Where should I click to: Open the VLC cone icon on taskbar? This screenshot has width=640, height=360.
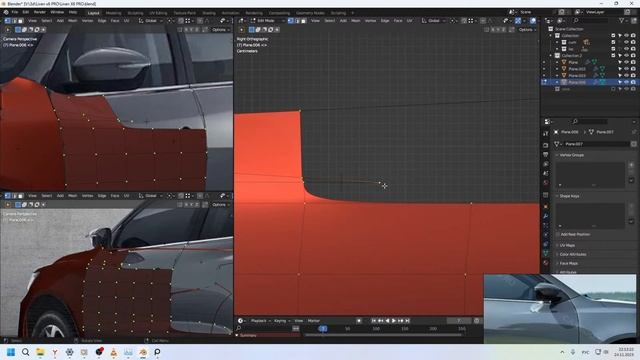[113, 352]
